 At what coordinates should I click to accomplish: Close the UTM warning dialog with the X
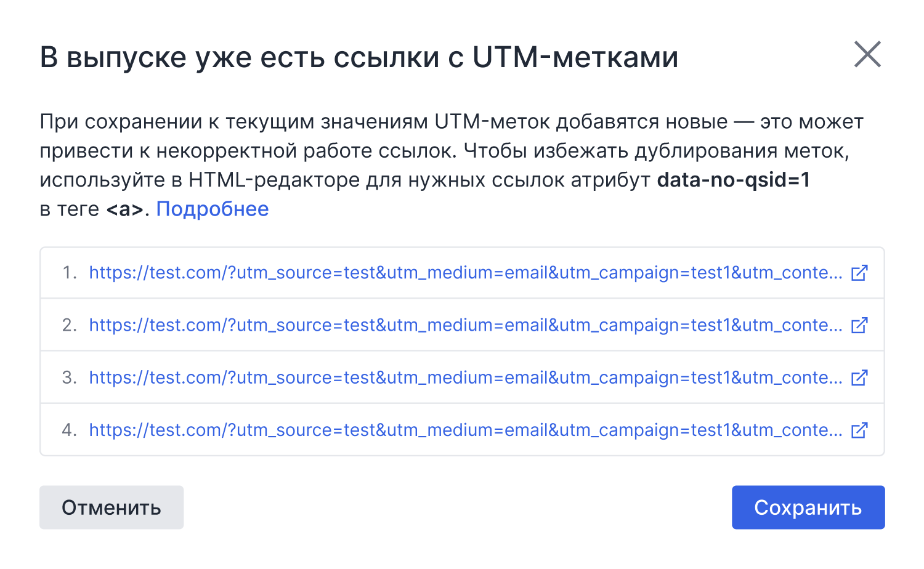coord(867,54)
